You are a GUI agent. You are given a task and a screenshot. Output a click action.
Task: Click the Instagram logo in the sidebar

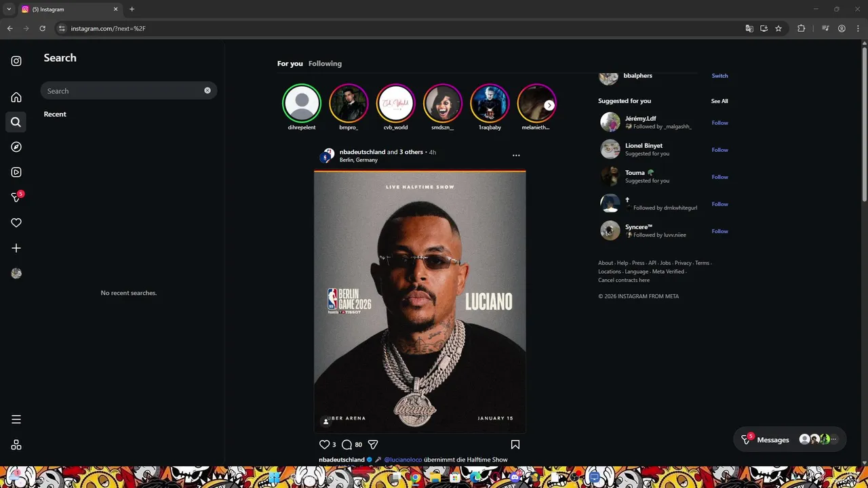16,61
